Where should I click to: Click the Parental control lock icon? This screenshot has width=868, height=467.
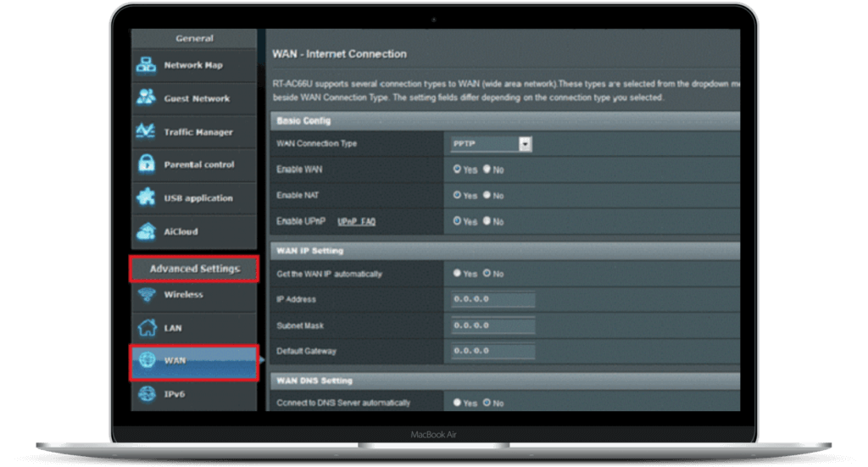(147, 164)
